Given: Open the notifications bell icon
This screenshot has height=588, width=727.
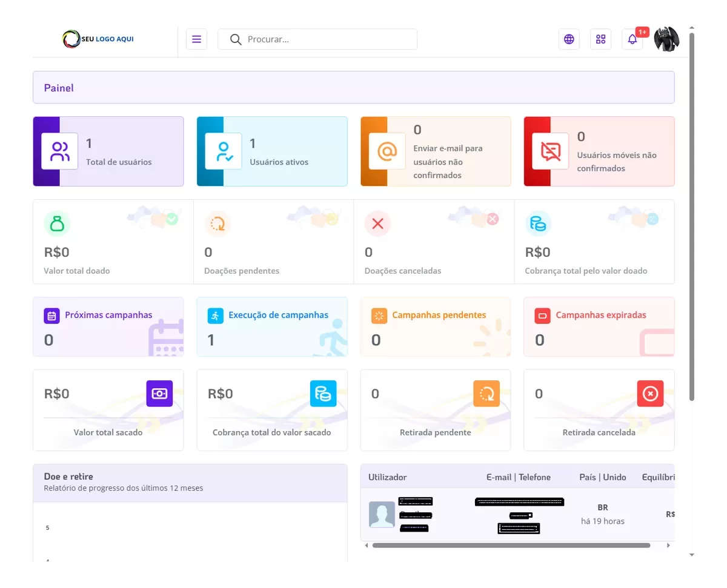Looking at the screenshot, I should (x=632, y=39).
